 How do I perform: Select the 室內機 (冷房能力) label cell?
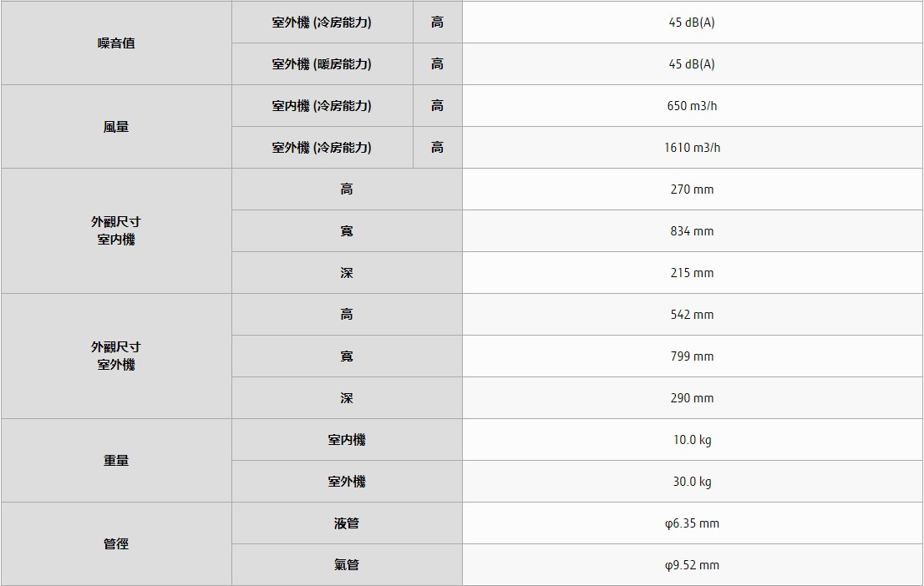pyautogui.click(x=322, y=106)
